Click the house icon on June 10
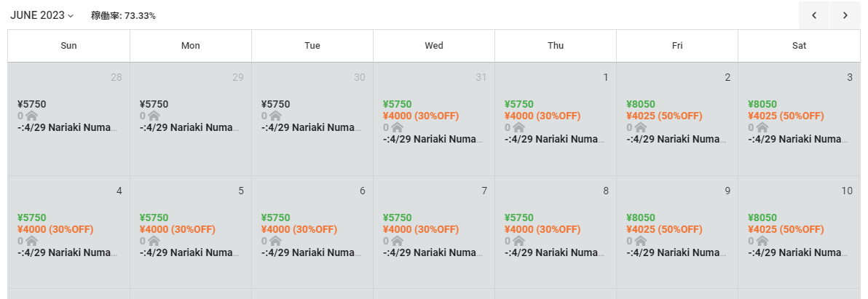The image size is (868, 299). point(762,241)
